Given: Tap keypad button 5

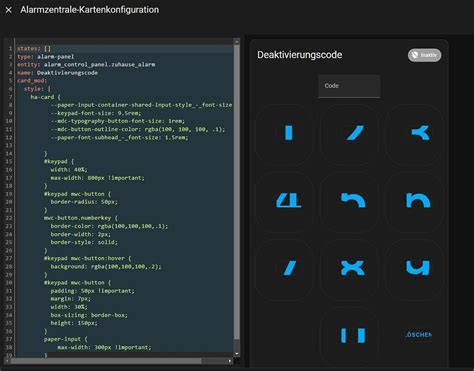Looking at the screenshot, I should (x=349, y=201).
